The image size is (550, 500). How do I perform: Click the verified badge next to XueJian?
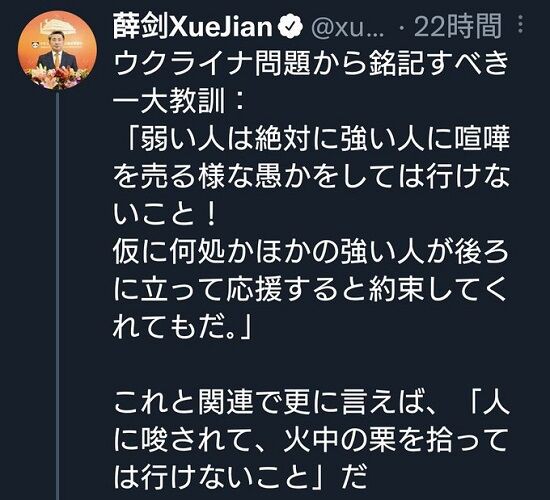291,27
